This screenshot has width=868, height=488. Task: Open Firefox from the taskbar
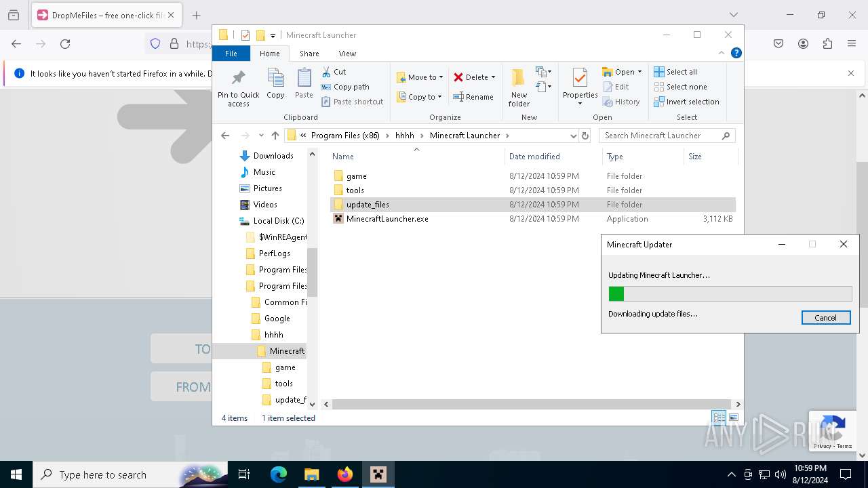(x=345, y=474)
